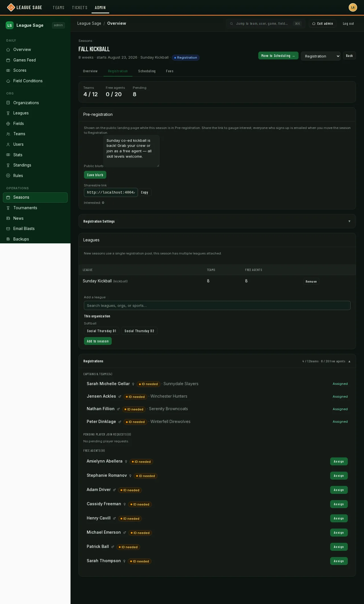364x604 pixels.
Task: Click Move to Scheduling button
Action: 278,56
